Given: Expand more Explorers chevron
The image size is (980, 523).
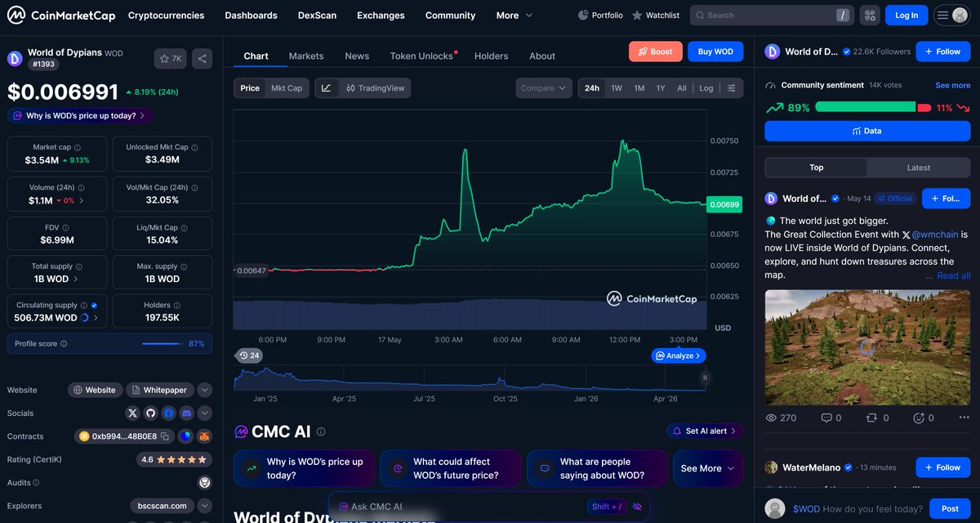Looking at the screenshot, I should (x=205, y=506).
